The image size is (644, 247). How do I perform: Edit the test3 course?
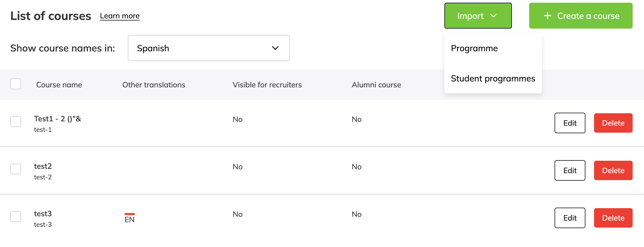click(570, 218)
